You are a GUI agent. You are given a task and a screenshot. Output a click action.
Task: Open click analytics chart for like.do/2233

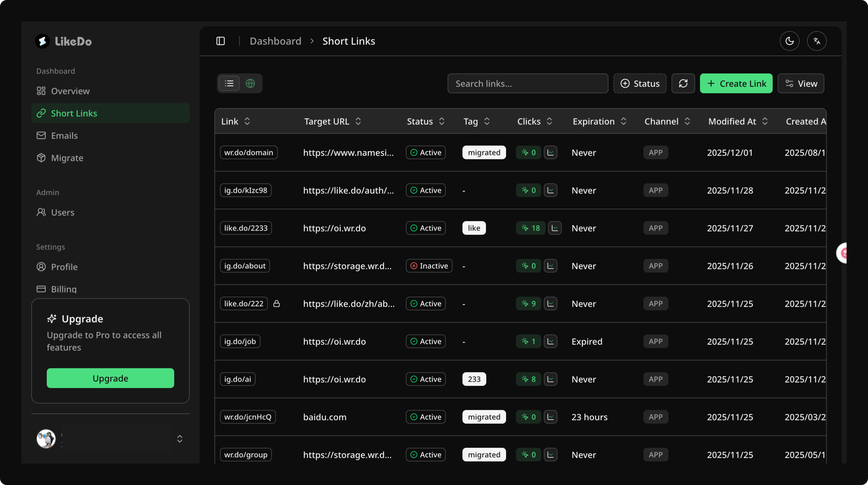(x=555, y=228)
